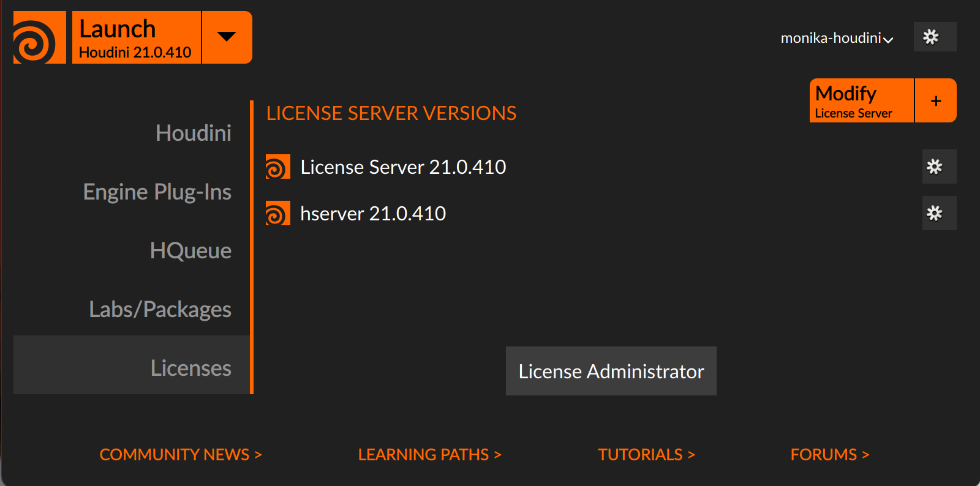
Task: Open the TUTORIALS link
Action: 647,454
